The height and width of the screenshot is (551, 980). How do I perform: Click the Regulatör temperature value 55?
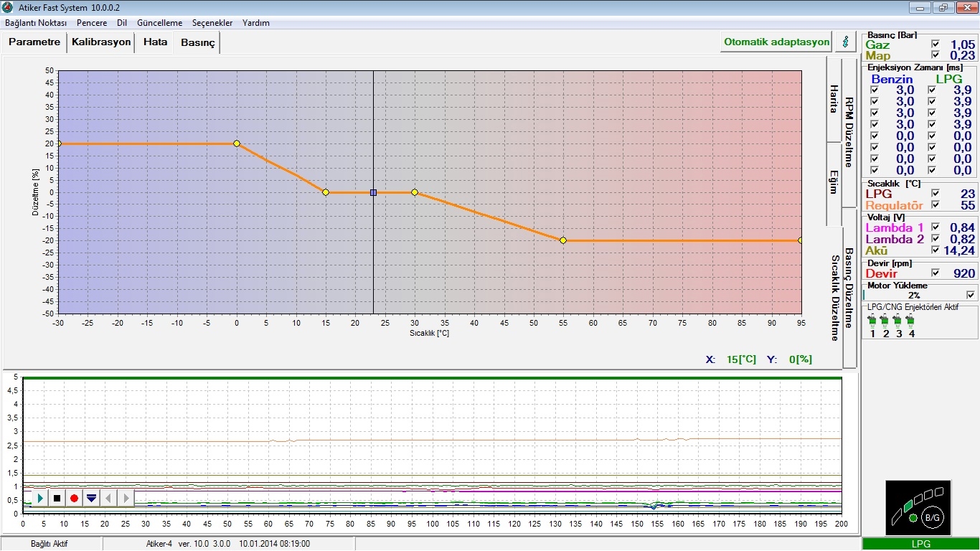click(968, 205)
